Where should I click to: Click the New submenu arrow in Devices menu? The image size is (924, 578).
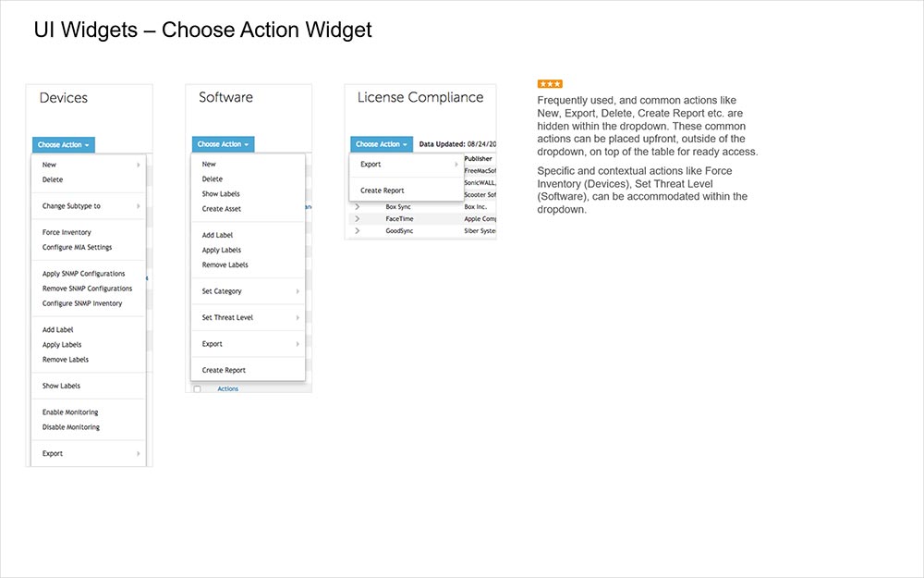(x=139, y=164)
